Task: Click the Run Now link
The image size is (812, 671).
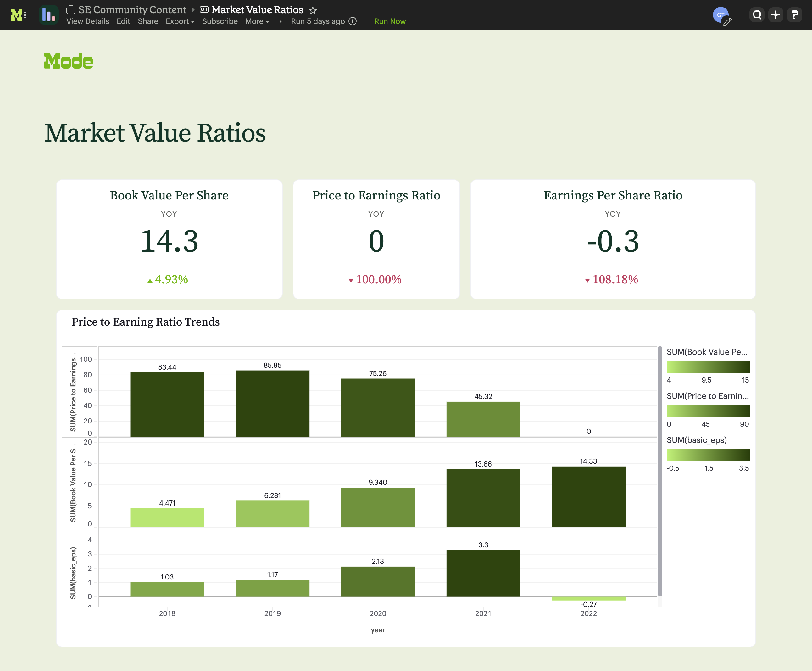Action: click(x=390, y=21)
